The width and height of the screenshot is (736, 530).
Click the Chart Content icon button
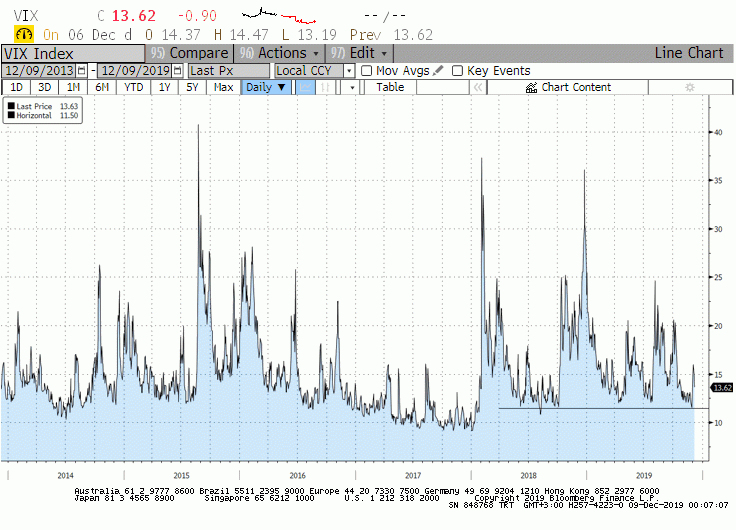tap(568, 87)
